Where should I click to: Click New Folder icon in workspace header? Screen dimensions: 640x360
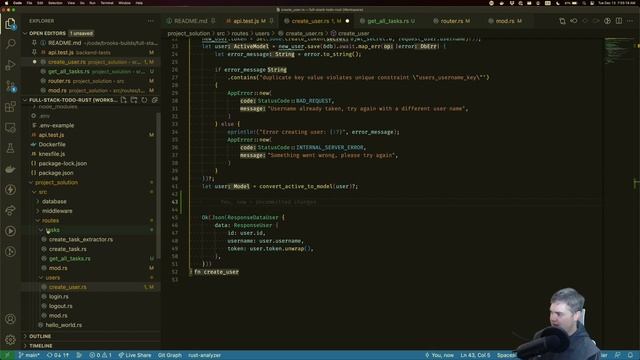(x=134, y=100)
